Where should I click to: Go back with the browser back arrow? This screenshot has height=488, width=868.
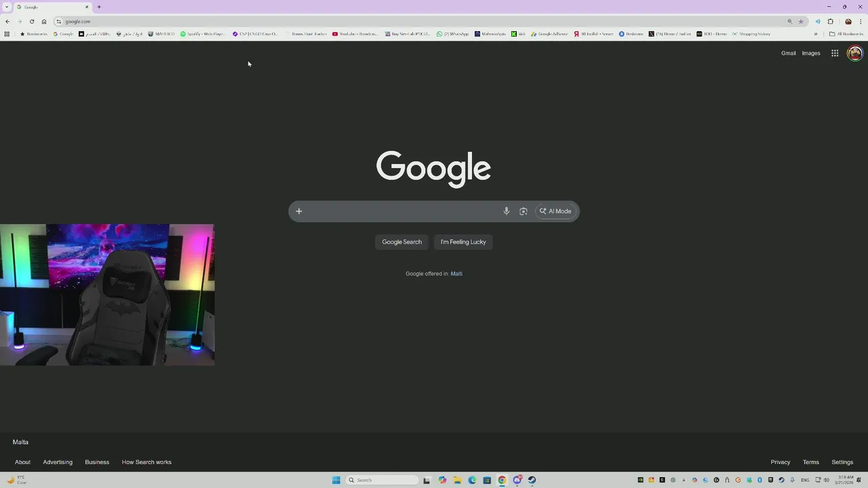coord(7,21)
